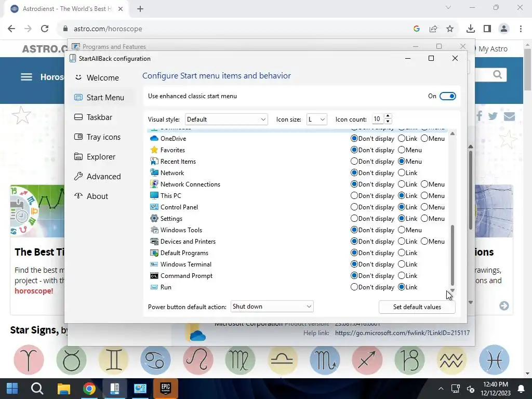Screen dimensions: 532x399
Task: Reload the astro.com page
Action: click(45, 29)
